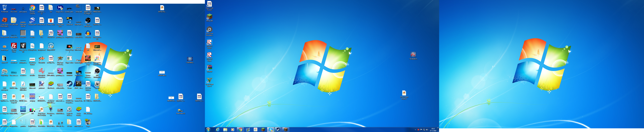
Task: Select the Clownfish desktop shortcut
Action: 42,60
